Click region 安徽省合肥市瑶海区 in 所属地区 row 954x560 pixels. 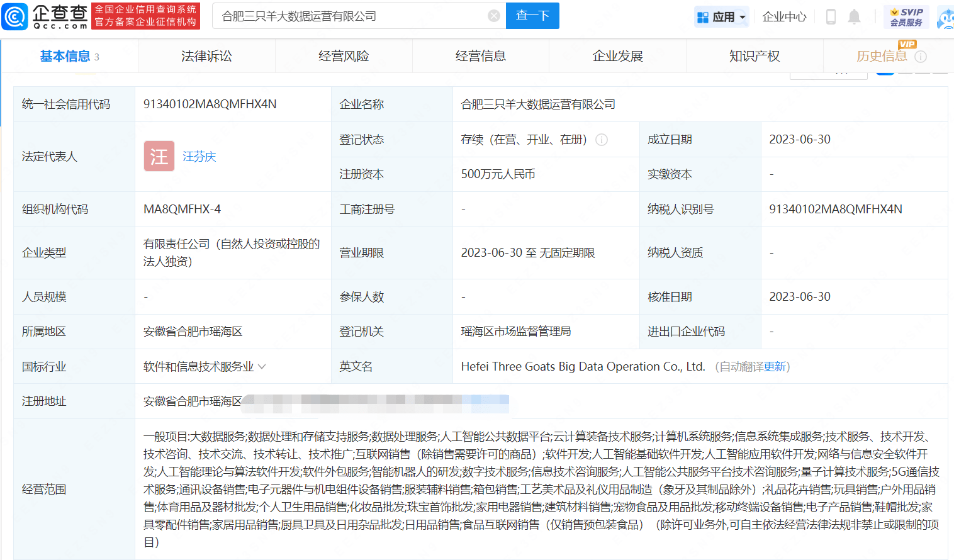tap(193, 332)
